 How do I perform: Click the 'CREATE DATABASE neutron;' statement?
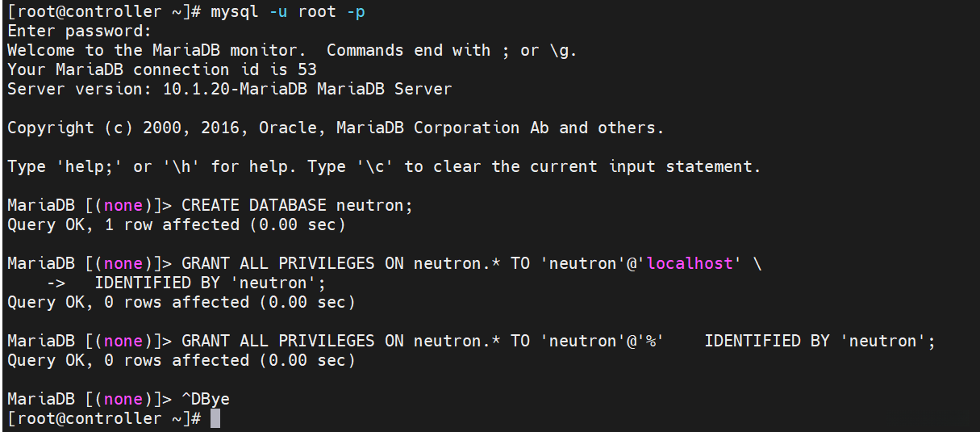[x=297, y=206]
